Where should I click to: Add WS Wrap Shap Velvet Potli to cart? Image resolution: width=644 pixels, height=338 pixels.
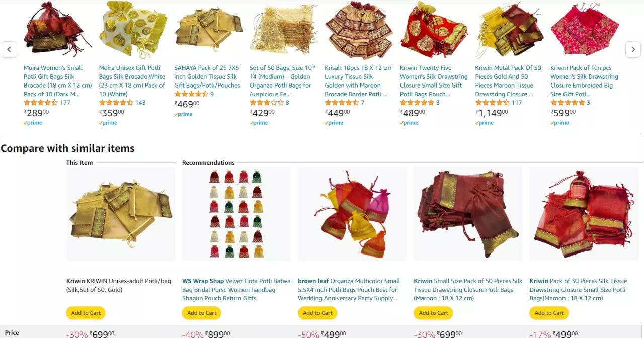pos(202,313)
